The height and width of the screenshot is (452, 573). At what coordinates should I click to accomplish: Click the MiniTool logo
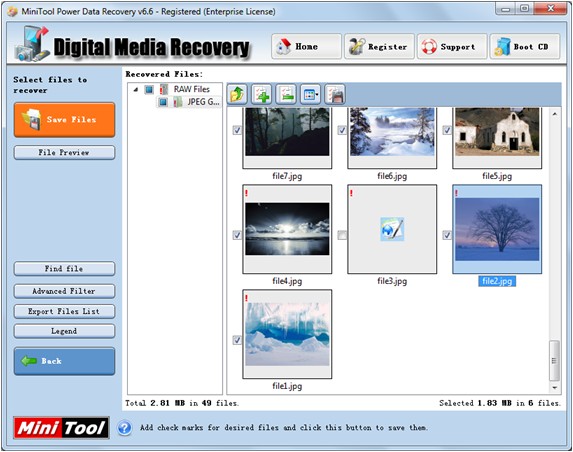(x=61, y=428)
